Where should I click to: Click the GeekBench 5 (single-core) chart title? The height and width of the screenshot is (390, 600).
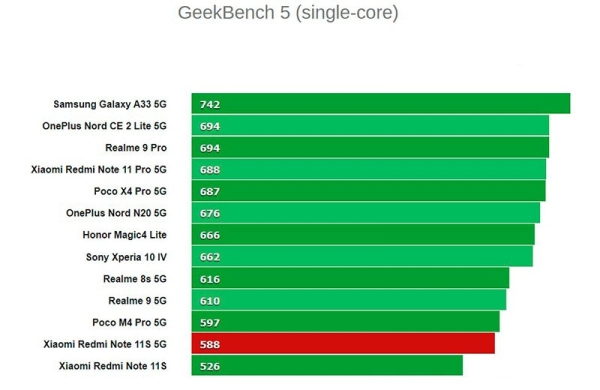pos(288,13)
